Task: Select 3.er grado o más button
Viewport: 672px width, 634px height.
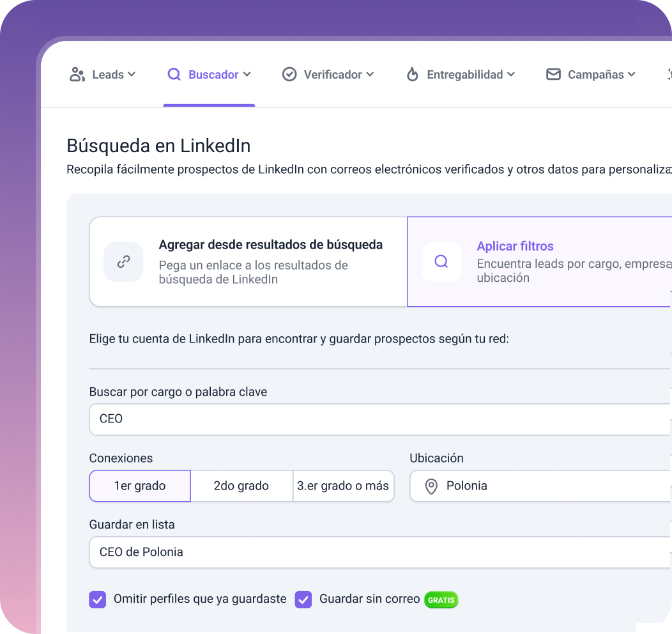Action: (343, 486)
